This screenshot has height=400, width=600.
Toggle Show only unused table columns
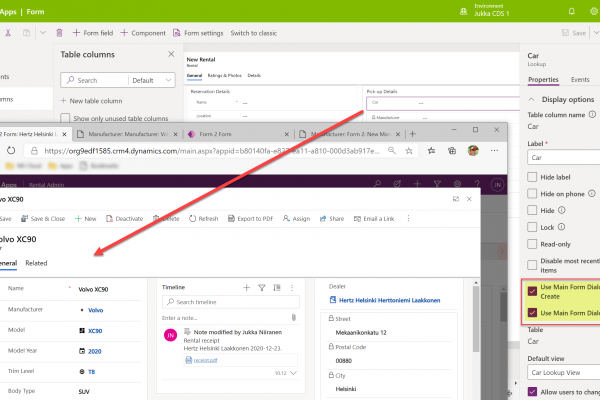point(65,118)
